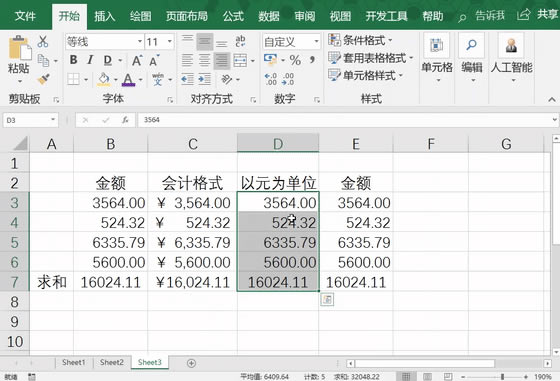The image size is (560, 381).
Task: Toggle Italic formatting
Action: [x=90, y=60]
